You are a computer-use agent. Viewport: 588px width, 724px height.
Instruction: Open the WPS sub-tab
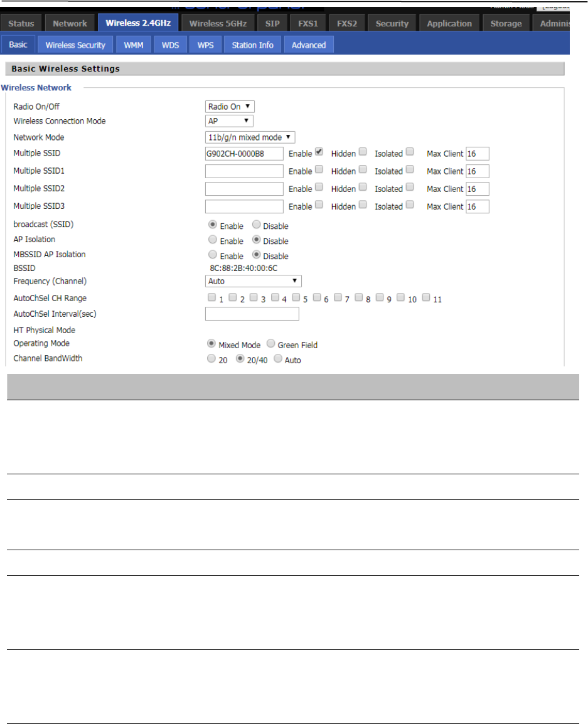point(206,45)
